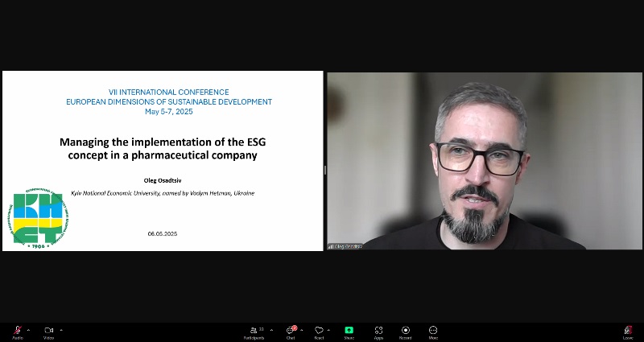Expand the Participants options arrow

click(271, 330)
